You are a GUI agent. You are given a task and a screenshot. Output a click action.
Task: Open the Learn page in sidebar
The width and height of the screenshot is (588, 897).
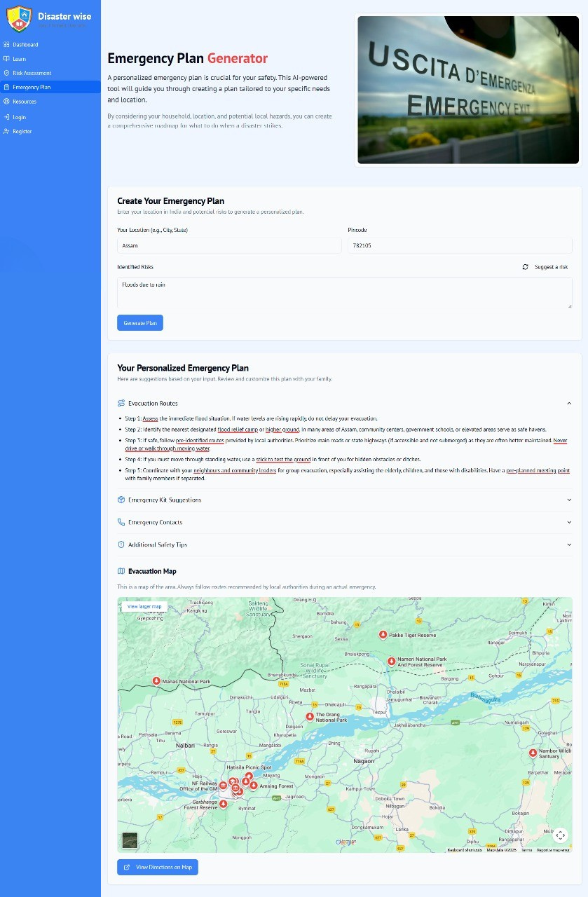coord(50,59)
